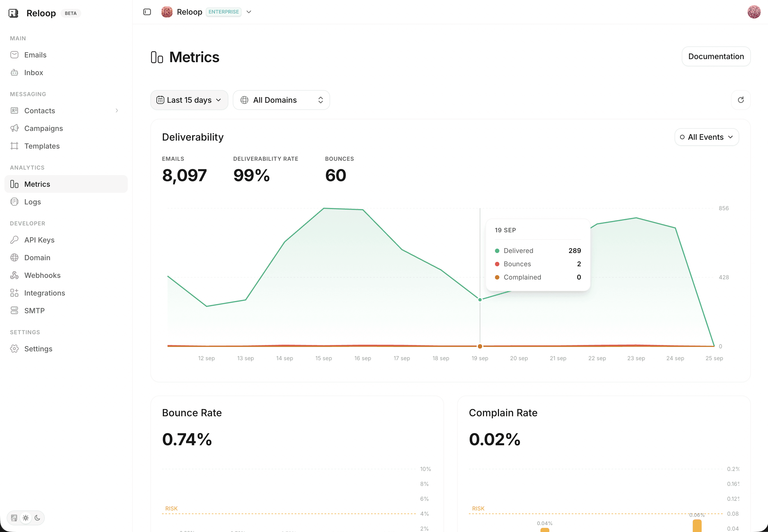768x532 pixels.
Task: Select system theme monitor toggle
Action: click(14, 518)
